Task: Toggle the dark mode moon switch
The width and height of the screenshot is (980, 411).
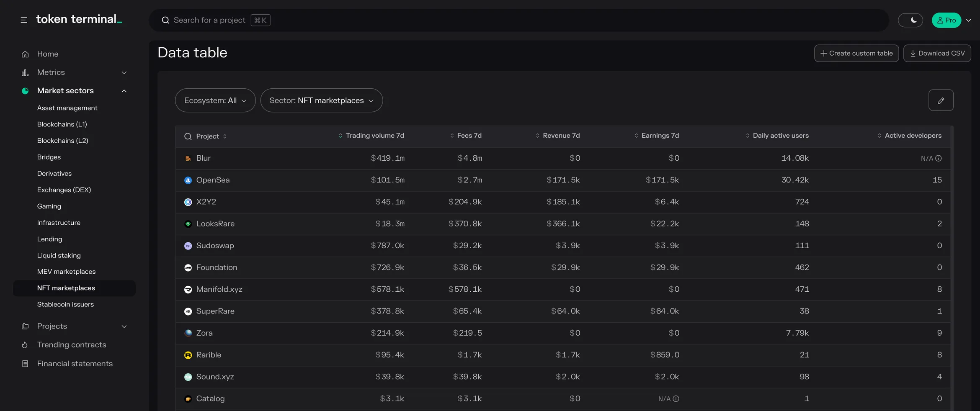Action: 910,20
